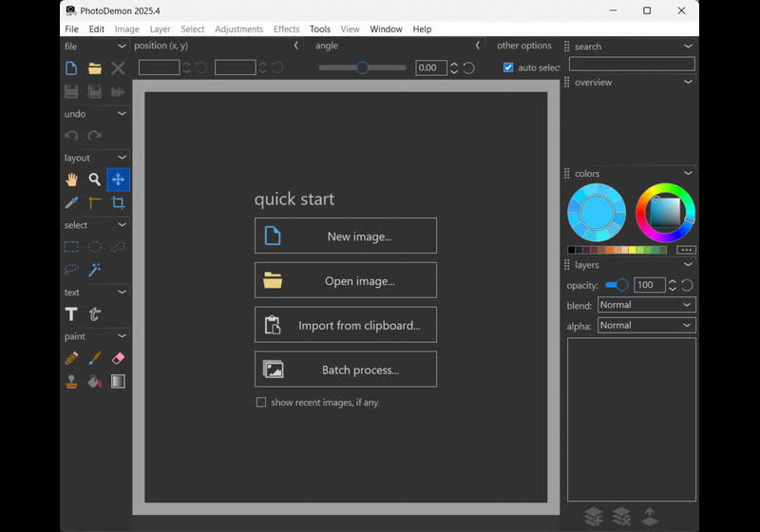Open the alpha mode dropdown
The image size is (760, 532).
point(645,325)
